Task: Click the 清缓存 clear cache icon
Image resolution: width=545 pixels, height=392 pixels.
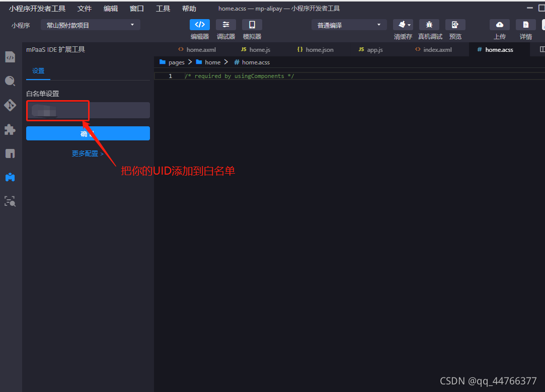Action: coord(402,25)
